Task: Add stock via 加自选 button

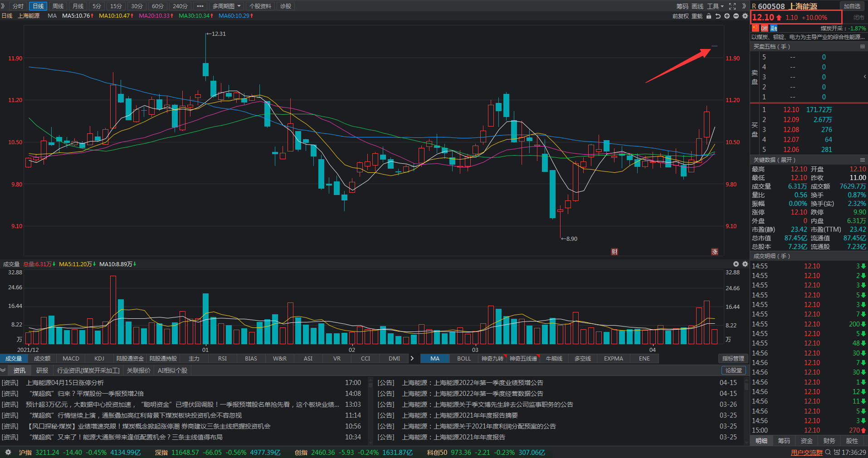Action: (x=852, y=6)
